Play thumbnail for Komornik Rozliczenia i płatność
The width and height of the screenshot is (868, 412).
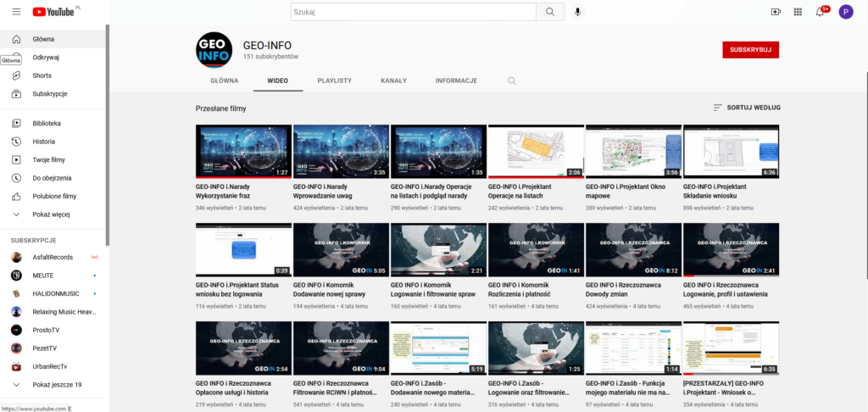tap(536, 250)
